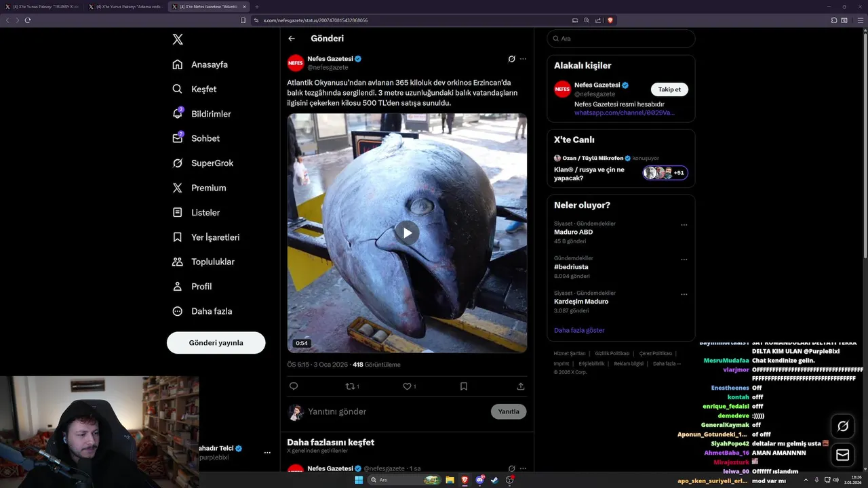Go back with the Gönderi arrow
This screenshot has height=488, width=868.
pyautogui.click(x=292, y=39)
